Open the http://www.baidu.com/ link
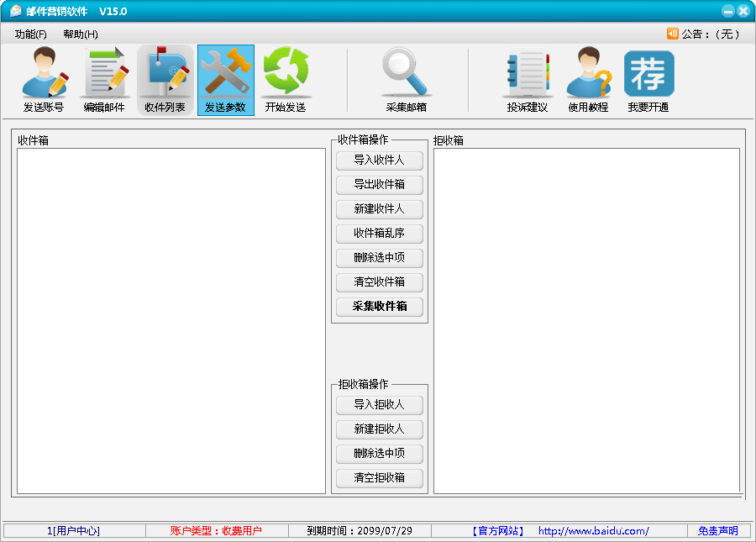 pyautogui.click(x=594, y=531)
